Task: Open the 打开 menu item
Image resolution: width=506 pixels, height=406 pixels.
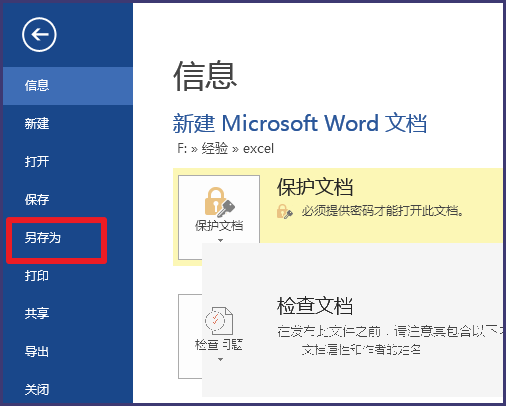Action: pos(68,162)
